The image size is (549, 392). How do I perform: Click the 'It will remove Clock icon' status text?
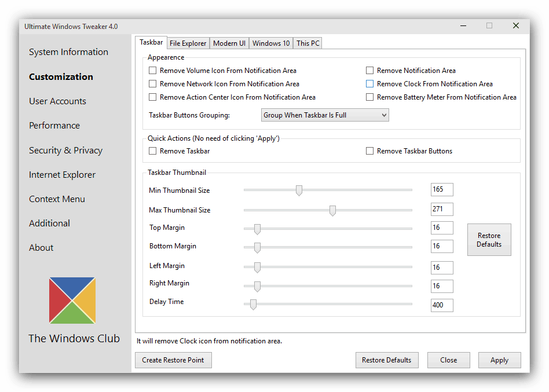point(209,341)
